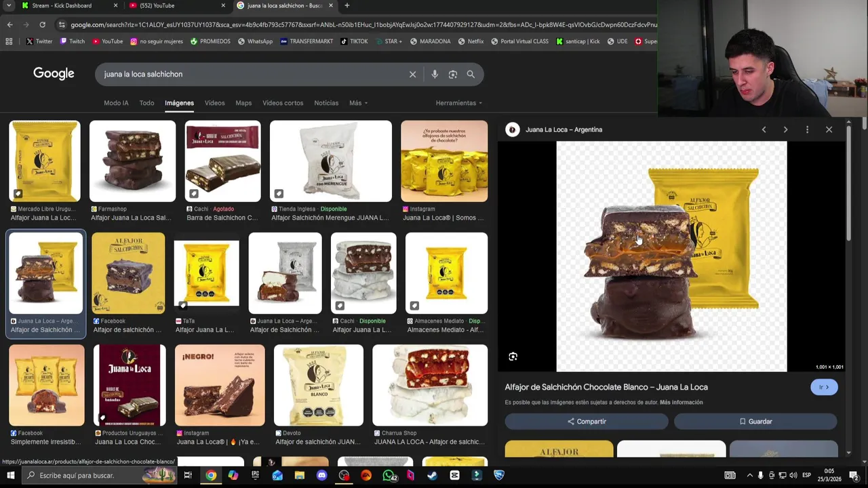This screenshot has width=868, height=488.
Task: Open the Juana La Loca – Argentina source link
Action: (x=564, y=129)
